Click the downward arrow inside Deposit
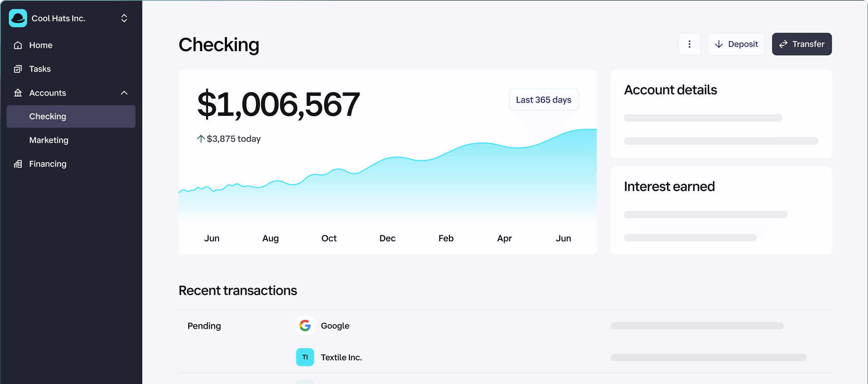The height and width of the screenshot is (384, 868). coord(719,44)
